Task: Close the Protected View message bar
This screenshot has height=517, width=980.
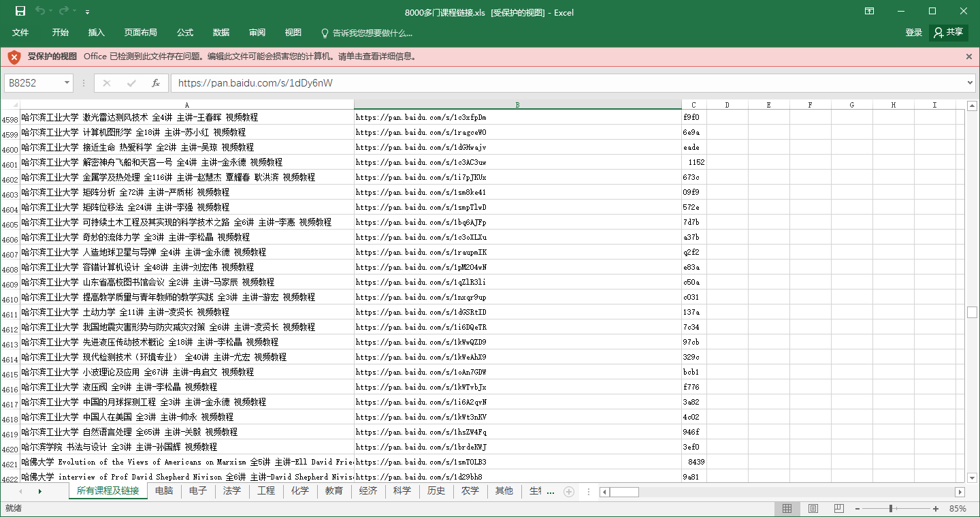Action: pyautogui.click(x=969, y=57)
